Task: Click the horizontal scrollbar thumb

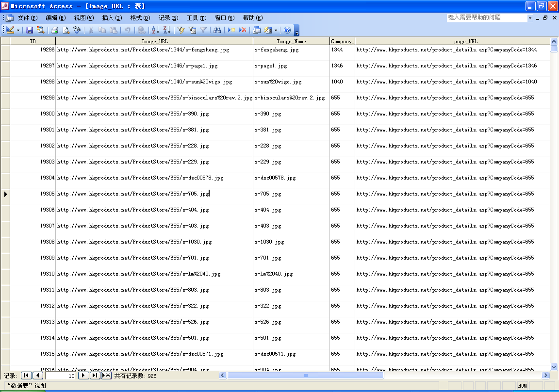Action: pyautogui.click(x=305, y=376)
